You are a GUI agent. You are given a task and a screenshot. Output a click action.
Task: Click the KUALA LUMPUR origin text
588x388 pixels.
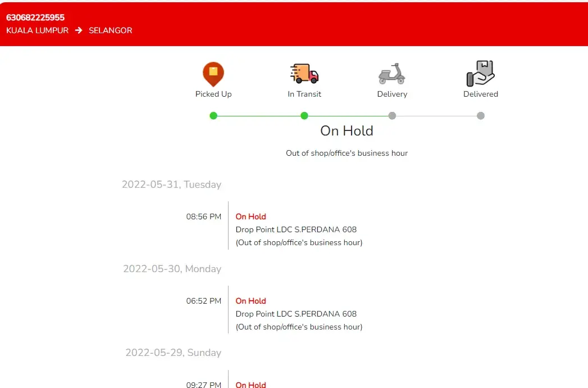(38, 30)
